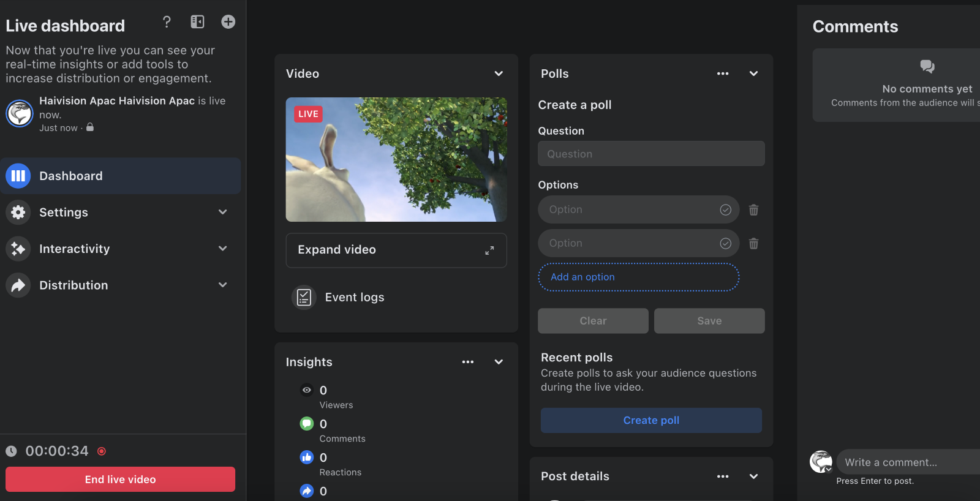980x501 pixels.
Task: Mark the second option as correct answer
Action: pos(725,244)
